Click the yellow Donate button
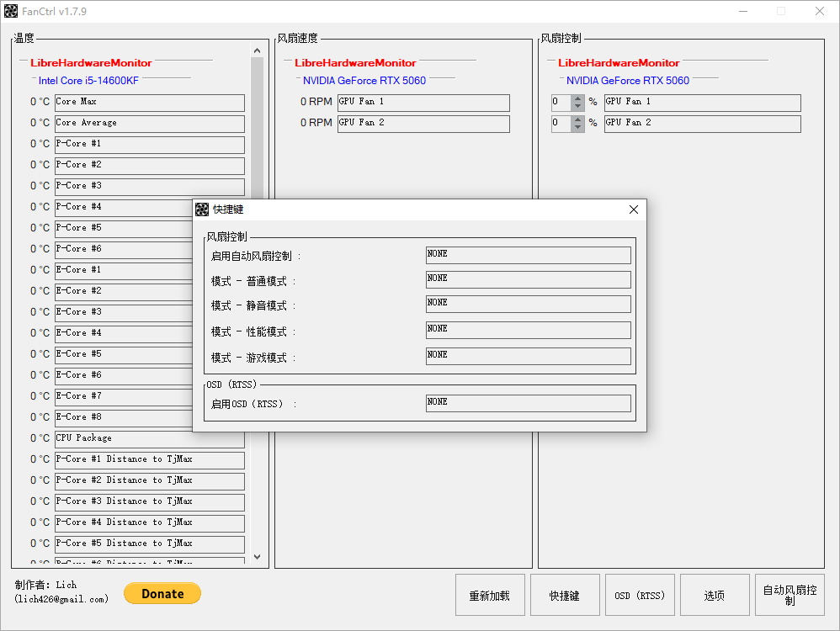This screenshot has height=631, width=840. tap(162, 593)
